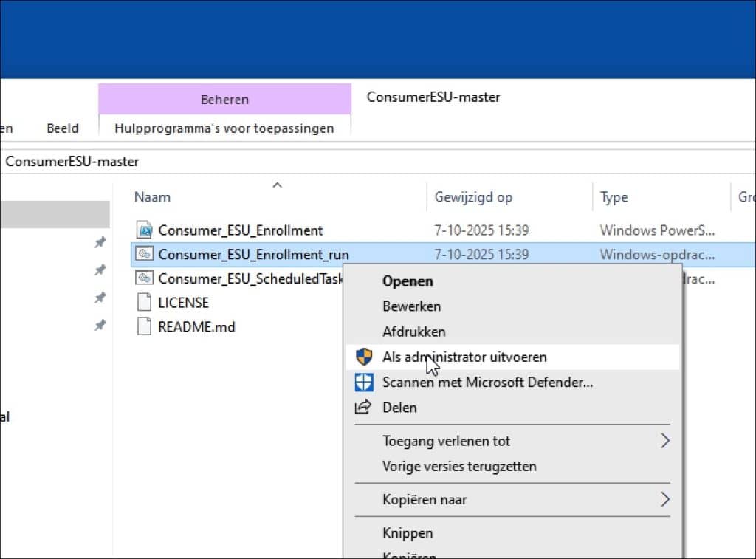The width and height of the screenshot is (756, 559).
Task: Switch to the Beeld ribbon tab
Action: pyautogui.click(x=63, y=128)
